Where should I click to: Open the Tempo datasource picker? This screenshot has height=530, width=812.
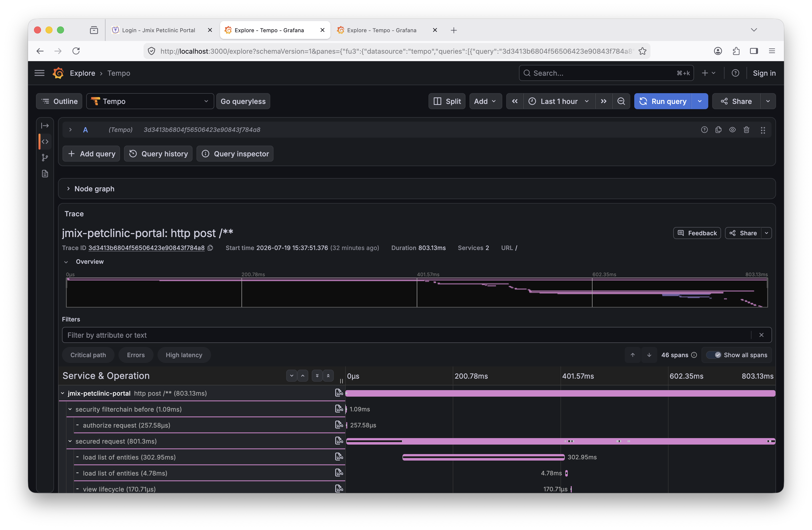150,101
